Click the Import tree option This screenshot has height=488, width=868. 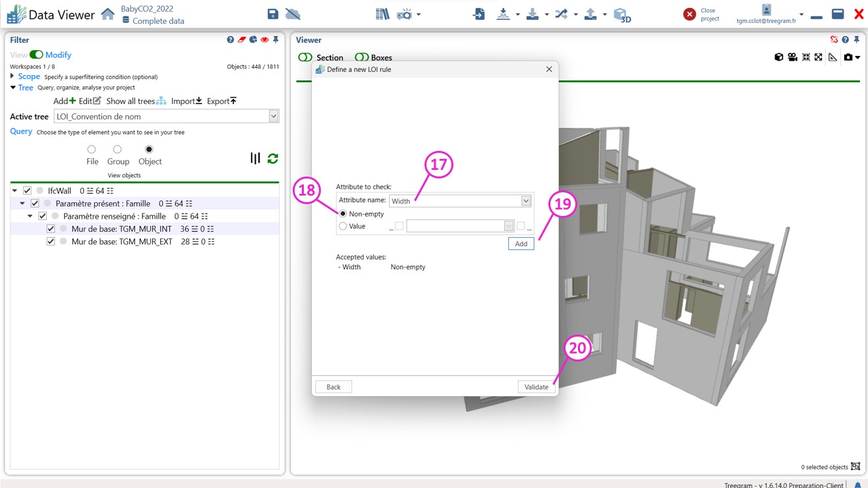[x=186, y=101]
